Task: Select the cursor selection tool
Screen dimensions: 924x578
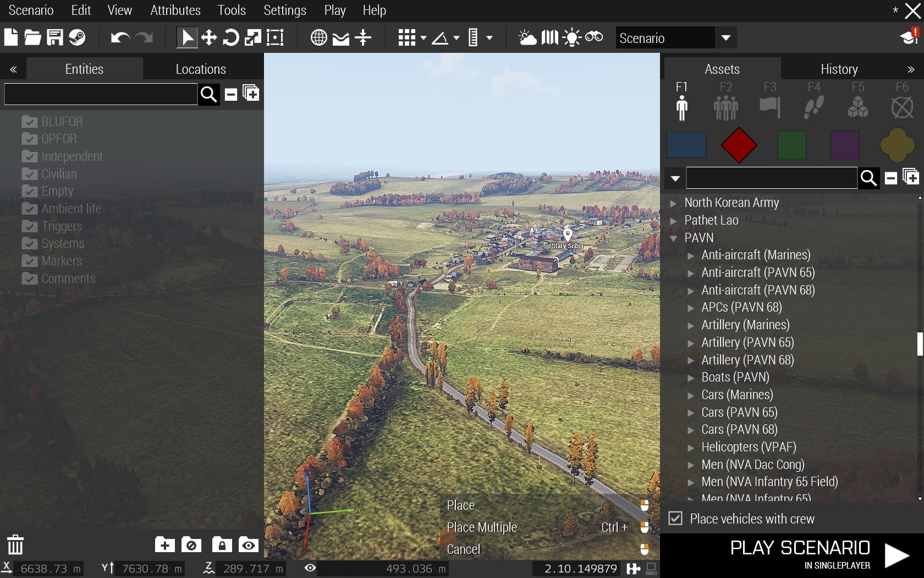Action: [187, 37]
